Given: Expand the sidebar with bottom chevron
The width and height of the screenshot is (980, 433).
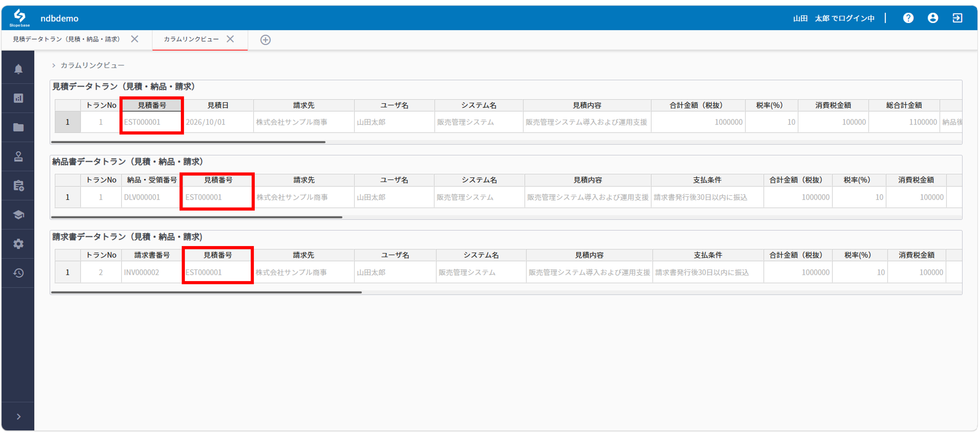Looking at the screenshot, I should tap(18, 417).
